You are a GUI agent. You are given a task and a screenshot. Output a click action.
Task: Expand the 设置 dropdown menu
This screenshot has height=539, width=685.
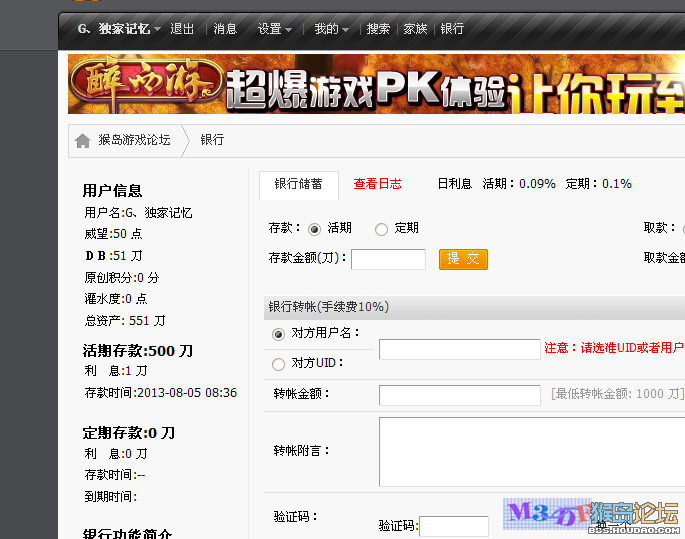274,29
